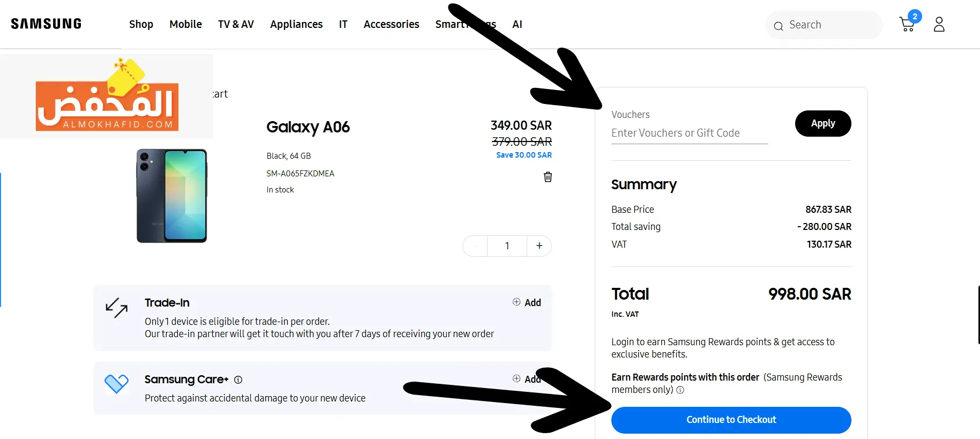Focus the voucher or gift code field
The width and height of the screenshot is (980, 439).
[x=690, y=133]
